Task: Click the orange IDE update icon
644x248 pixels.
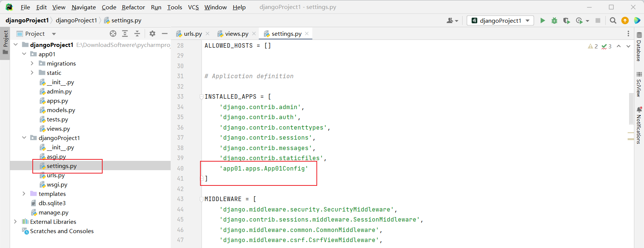Action: [625, 20]
